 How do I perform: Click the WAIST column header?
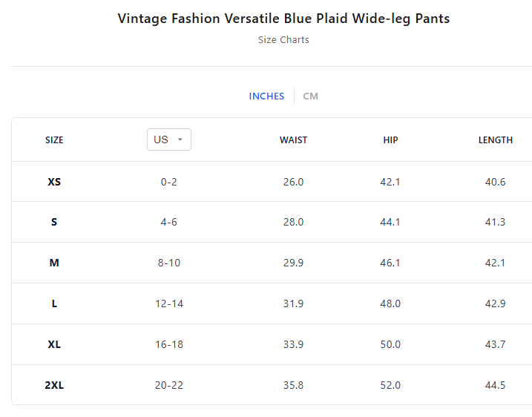point(293,140)
